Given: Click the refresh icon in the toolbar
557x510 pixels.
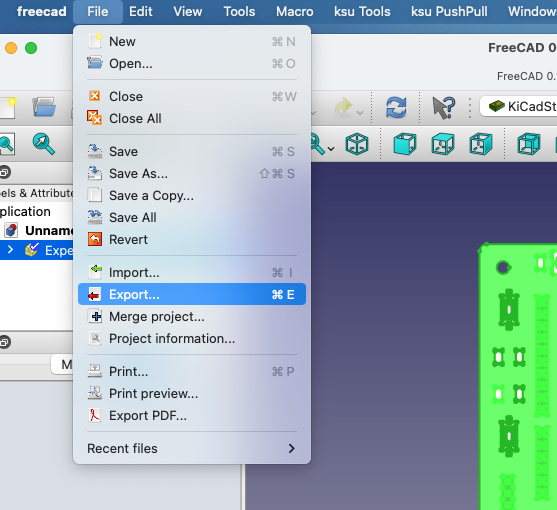Looking at the screenshot, I should 396,107.
